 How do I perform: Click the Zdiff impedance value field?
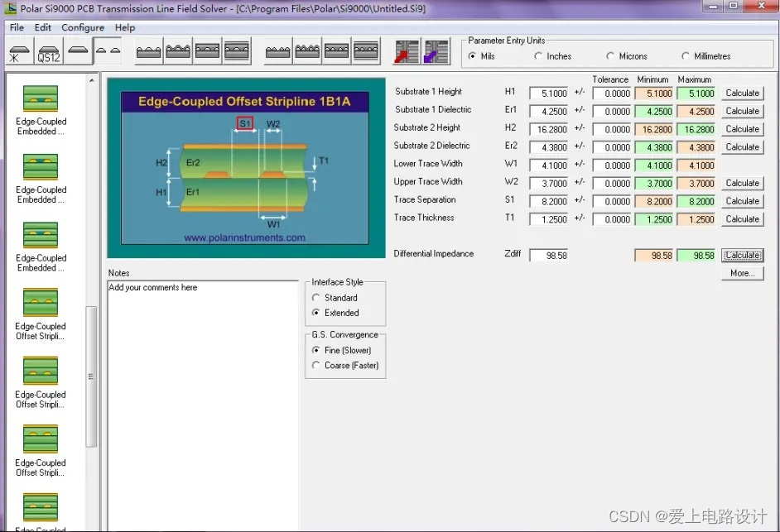pos(549,255)
